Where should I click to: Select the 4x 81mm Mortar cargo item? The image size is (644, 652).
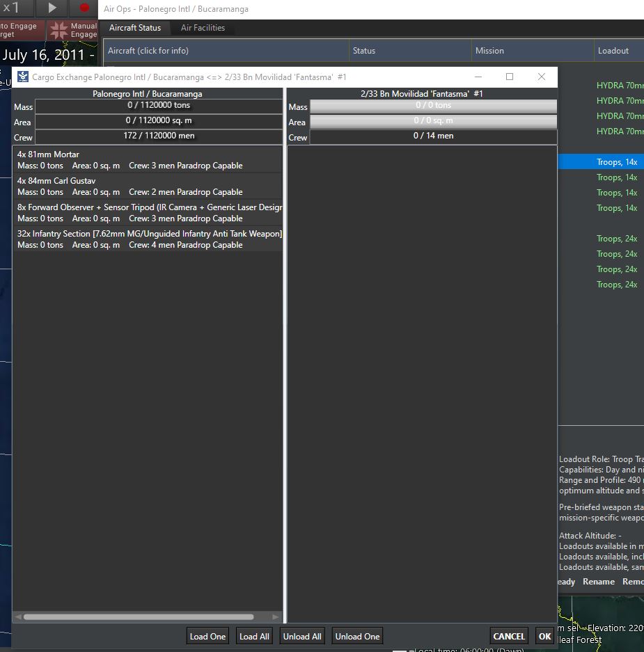[x=148, y=159]
